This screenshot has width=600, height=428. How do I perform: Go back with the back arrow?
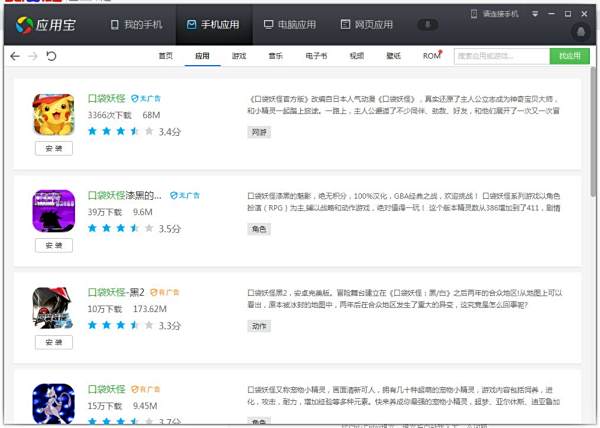click(x=15, y=56)
